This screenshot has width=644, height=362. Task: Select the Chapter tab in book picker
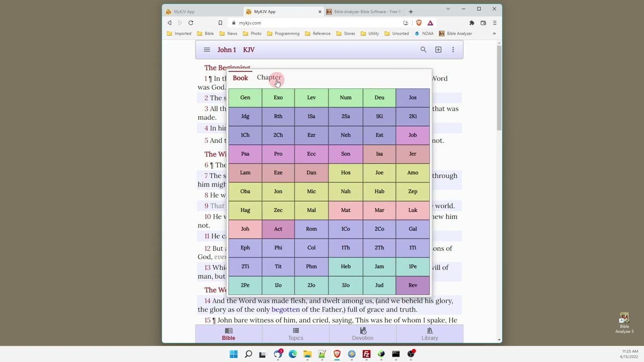[x=269, y=77]
